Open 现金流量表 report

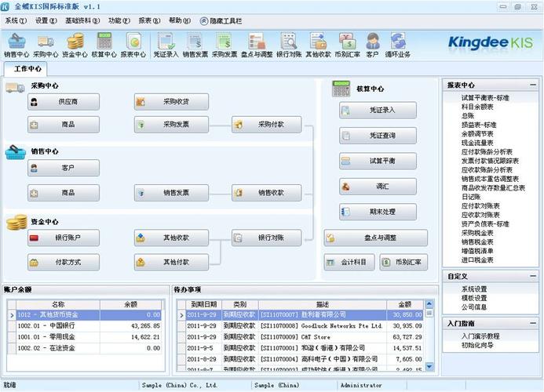[477, 143]
